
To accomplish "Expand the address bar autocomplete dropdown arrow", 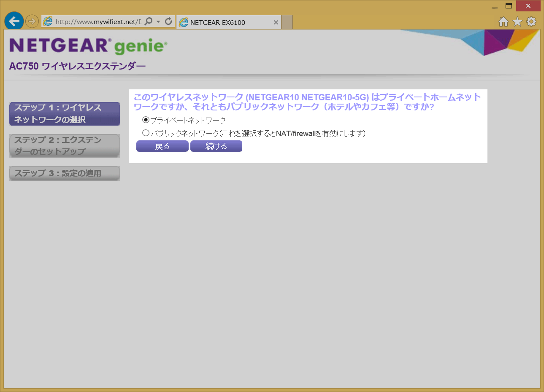I will (x=158, y=21).
